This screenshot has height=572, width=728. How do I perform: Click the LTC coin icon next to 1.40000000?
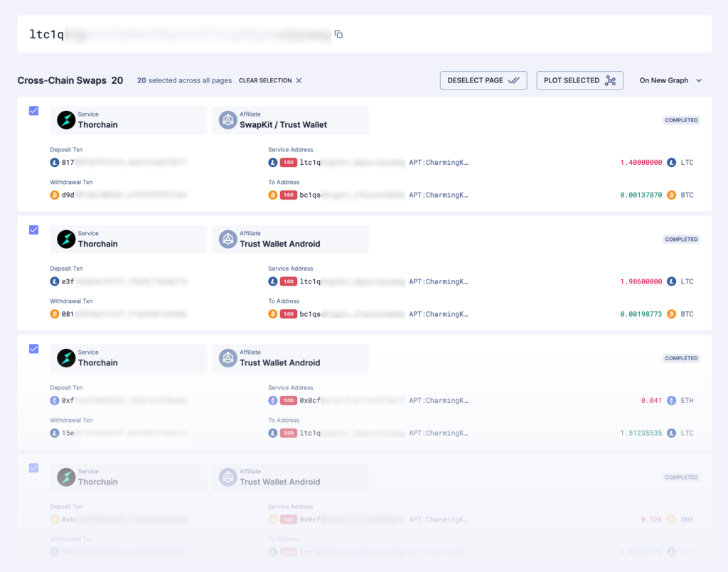pos(671,163)
